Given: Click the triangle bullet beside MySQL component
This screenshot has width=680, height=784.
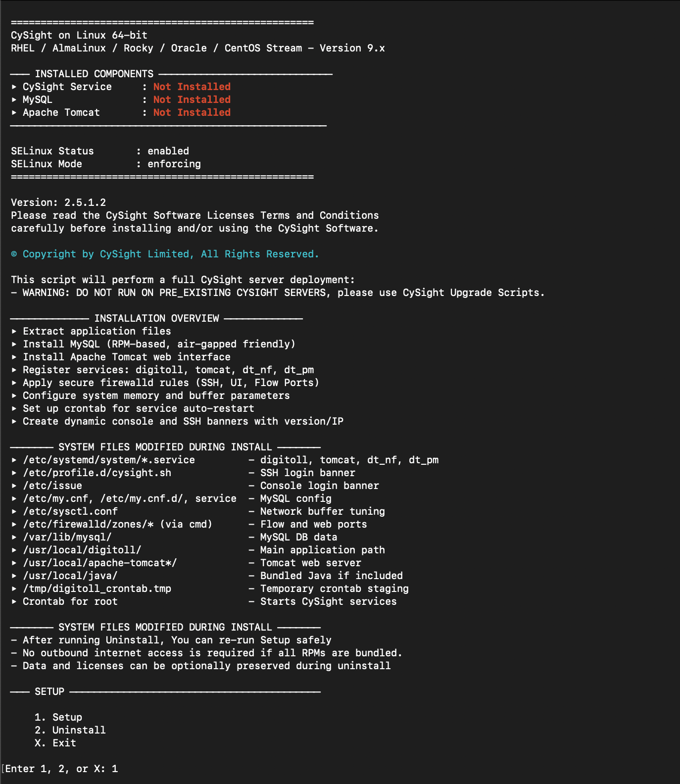Looking at the screenshot, I should (14, 99).
